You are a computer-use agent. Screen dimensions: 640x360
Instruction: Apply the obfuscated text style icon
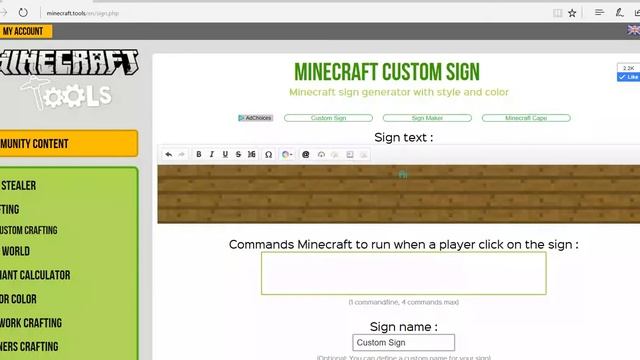pyautogui.click(x=252, y=154)
